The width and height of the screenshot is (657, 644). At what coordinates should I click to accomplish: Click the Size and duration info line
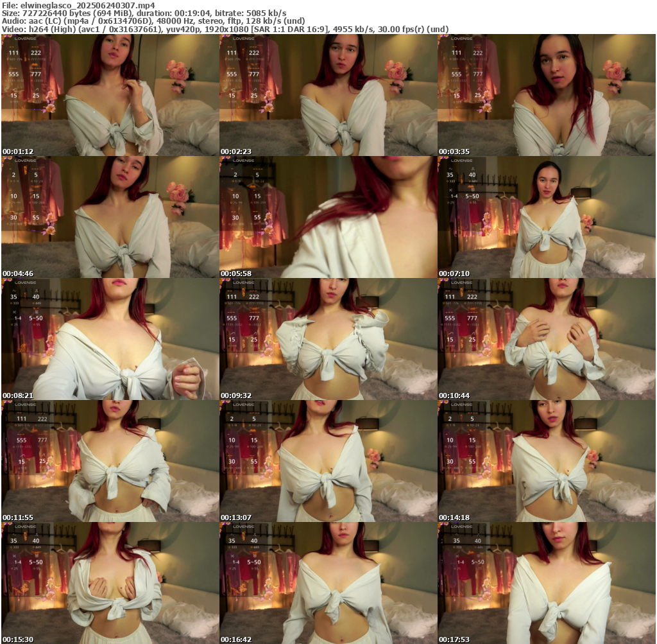(x=144, y=13)
